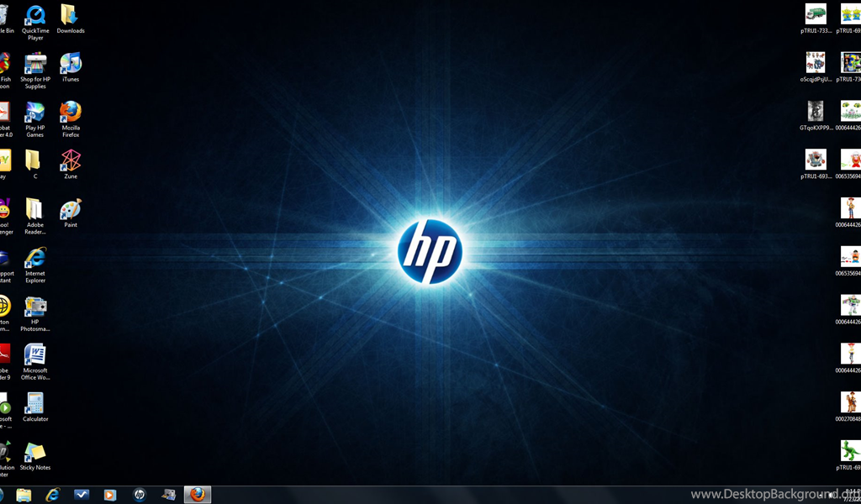This screenshot has width=861, height=504.
Task: Select the Play HP Games icon
Action: click(35, 119)
